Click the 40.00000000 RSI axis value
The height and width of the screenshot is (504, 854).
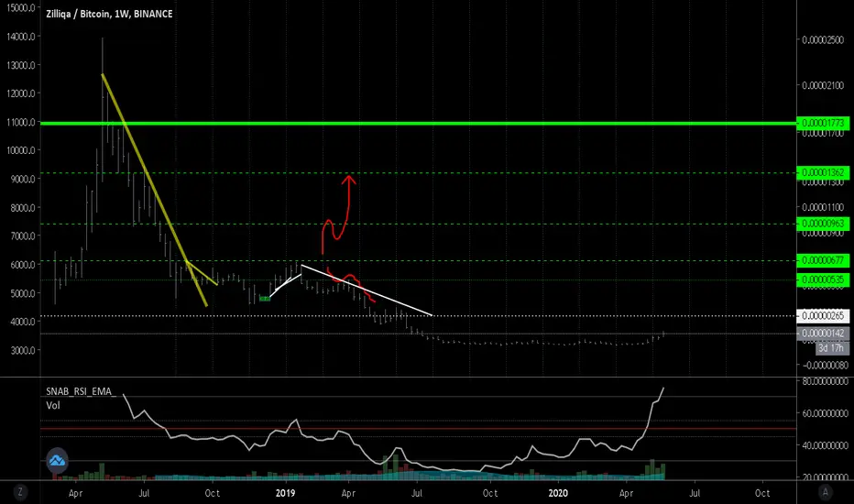click(825, 445)
